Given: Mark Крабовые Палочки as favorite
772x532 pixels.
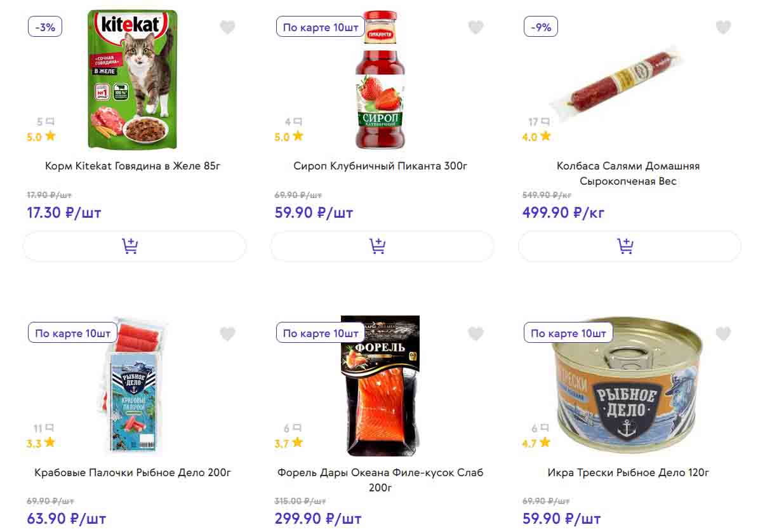Looking at the screenshot, I should coord(227,333).
